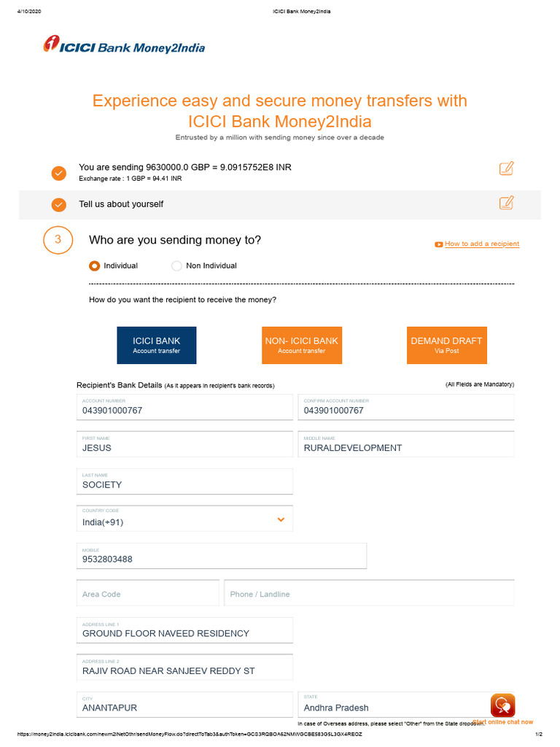Click the step 3 circle indicator
The width and height of the screenshot is (560, 747).
(x=58, y=239)
